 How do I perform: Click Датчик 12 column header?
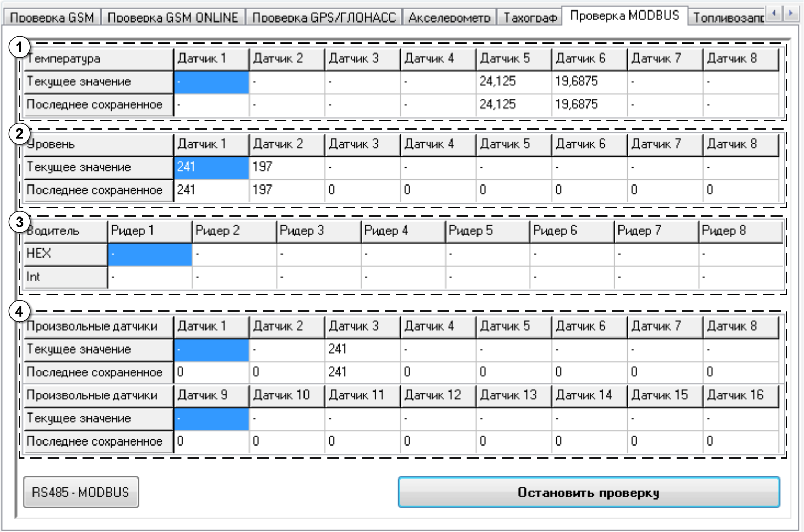pyautogui.click(x=438, y=395)
